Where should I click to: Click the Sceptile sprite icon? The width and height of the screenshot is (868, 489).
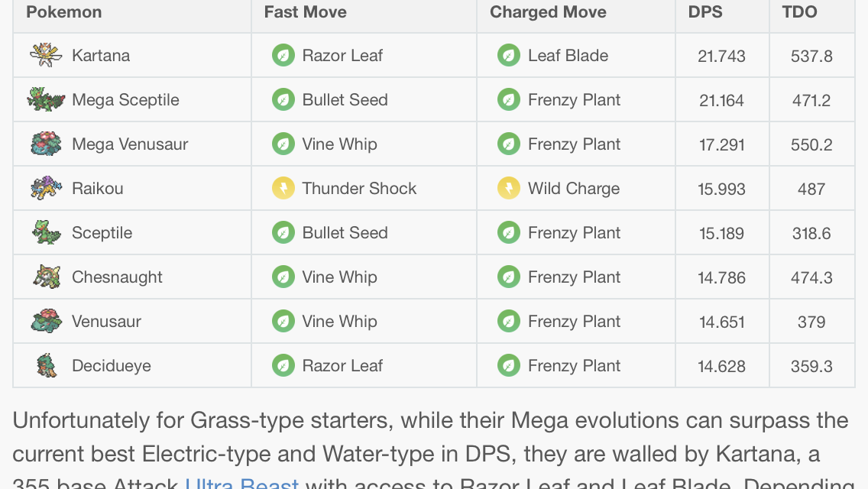coord(46,232)
